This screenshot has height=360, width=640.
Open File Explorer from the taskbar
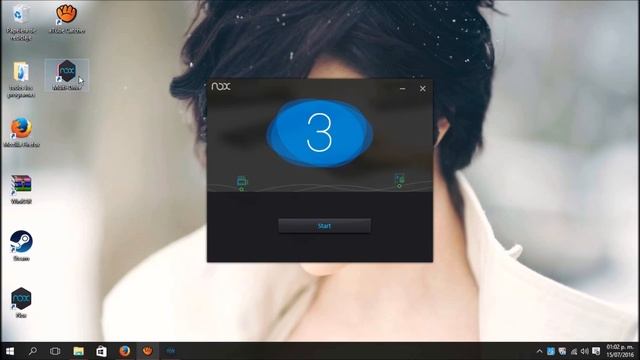[x=78, y=351]
